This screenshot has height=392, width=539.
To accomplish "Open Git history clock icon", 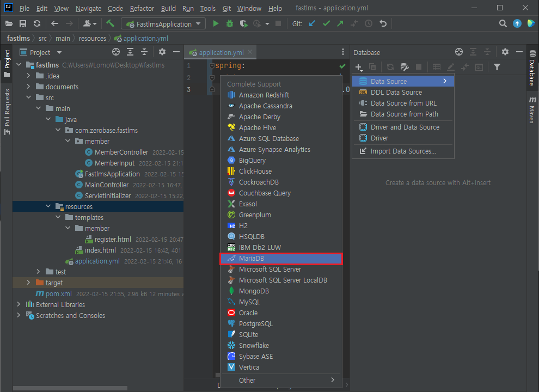I will pos(369,24).
